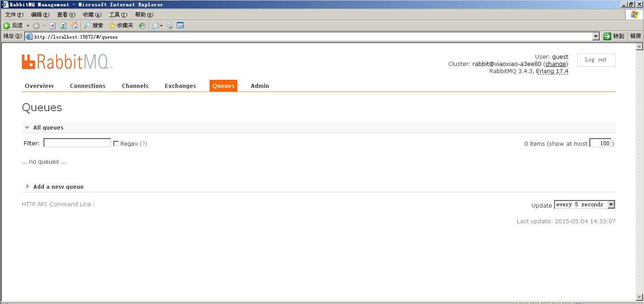Click '... no queues ...' text
This screenshot has width=644, height=304.
pos(44,162)
